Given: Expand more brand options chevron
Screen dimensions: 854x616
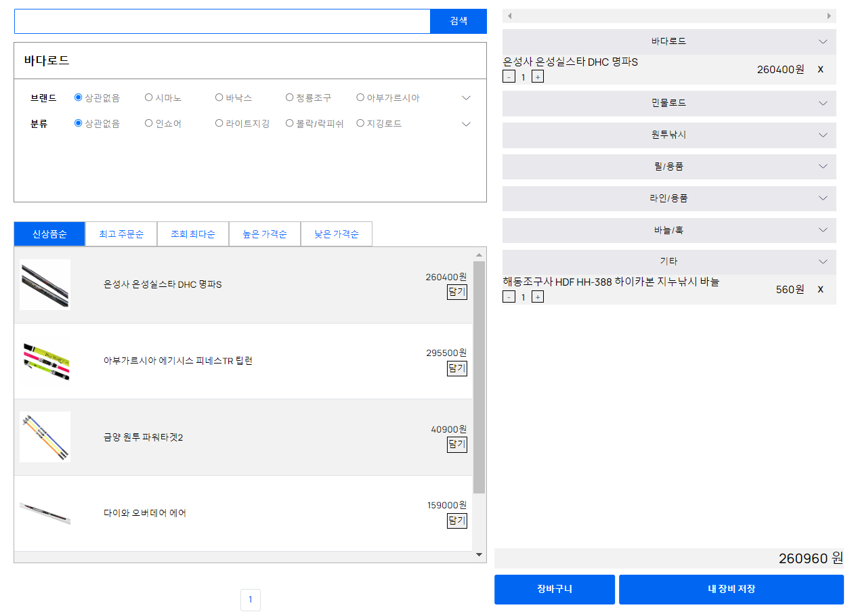Looking at the screenshot, I should tap(466, 97).
